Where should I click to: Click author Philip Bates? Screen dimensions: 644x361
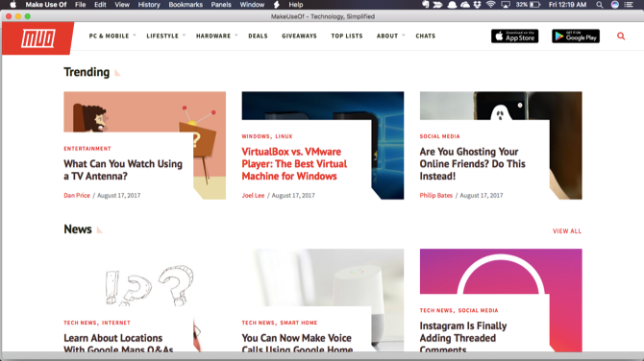pyautogui.click(x=435, y=195)
